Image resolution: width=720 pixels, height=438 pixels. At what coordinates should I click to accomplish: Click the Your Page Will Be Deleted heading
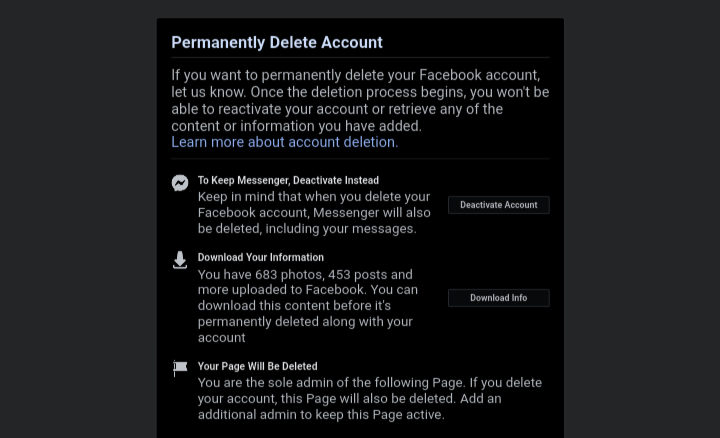pyautogui.click(x=257, y=366)
